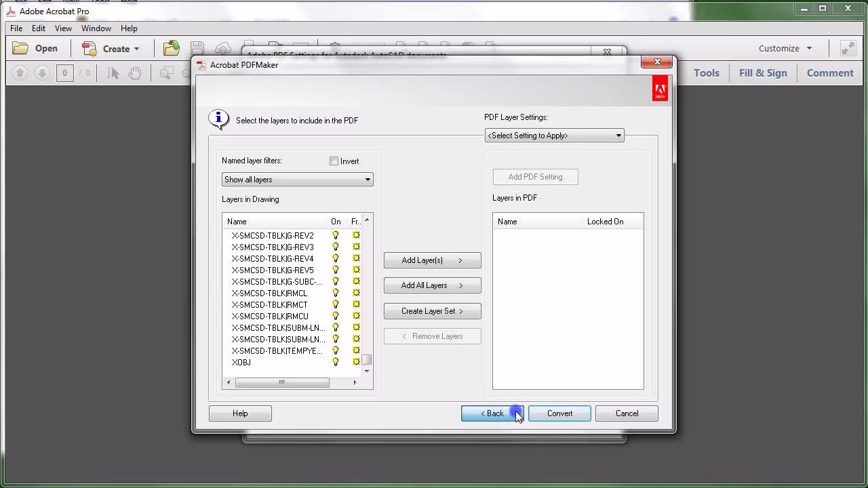This screenshot has height=488, width=868.
Task: Click the Help button in the dialog
Action: pyautogui.click(x=240, y=413)
